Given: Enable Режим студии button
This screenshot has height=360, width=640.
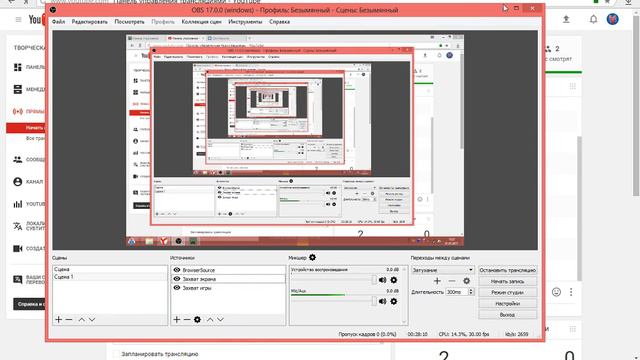Looking at the screenshot, I should pos(507,292).
